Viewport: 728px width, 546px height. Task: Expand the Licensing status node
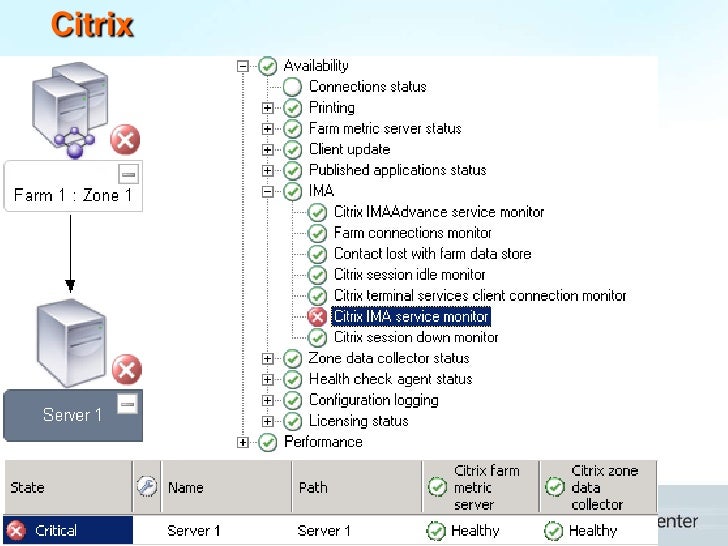pyautogui.click(x=267, y=421)
